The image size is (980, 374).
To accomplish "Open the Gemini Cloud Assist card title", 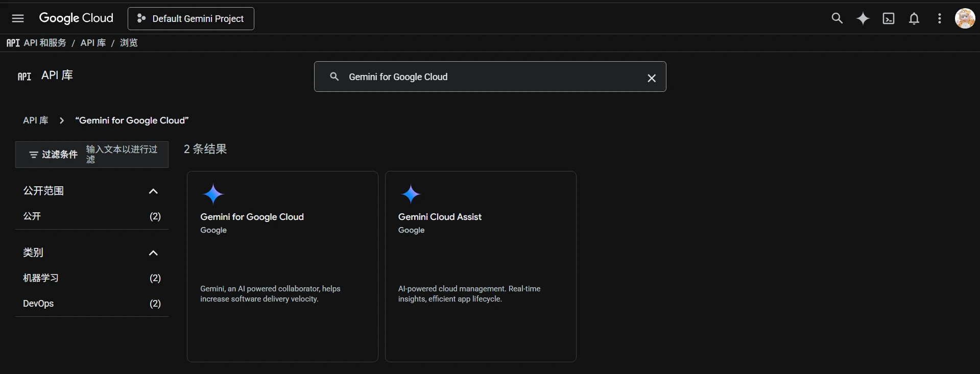I will pos(440,217).
